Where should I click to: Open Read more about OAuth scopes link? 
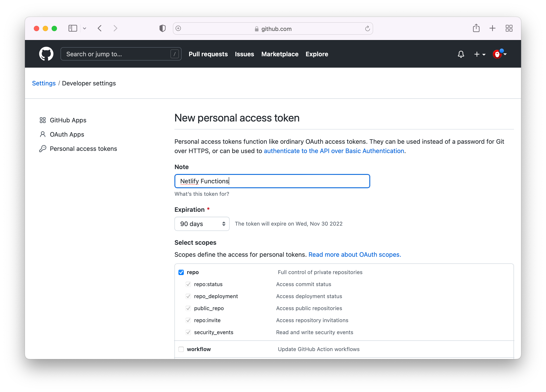pyautogui.click(x=355, y=255)
